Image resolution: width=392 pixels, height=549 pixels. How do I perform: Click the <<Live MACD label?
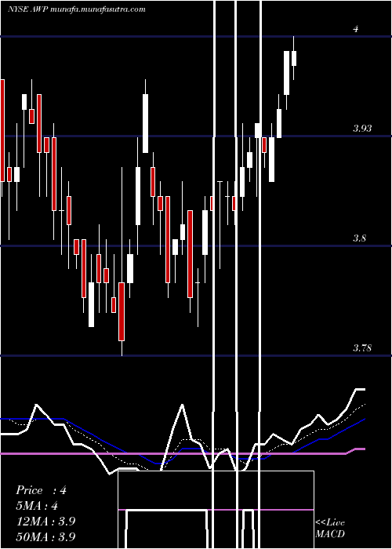pyautogui.click(x=330, y=529)
